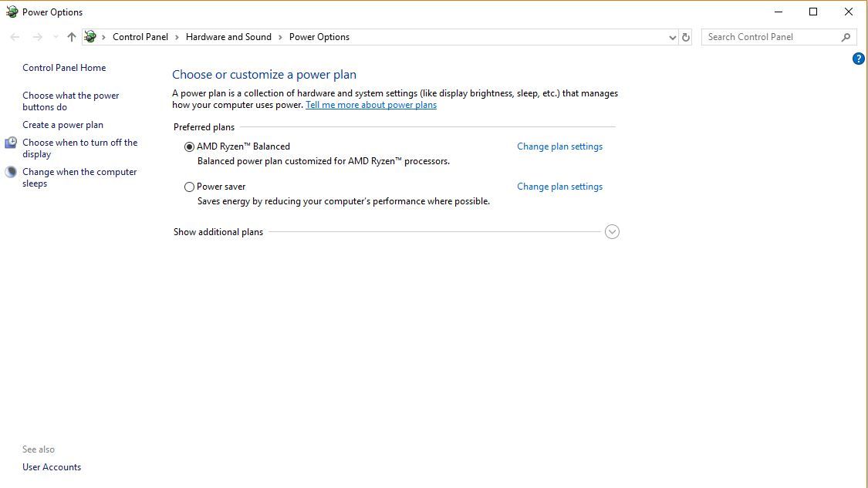Open Tell me more about power plans

click(x=371, y=105)
